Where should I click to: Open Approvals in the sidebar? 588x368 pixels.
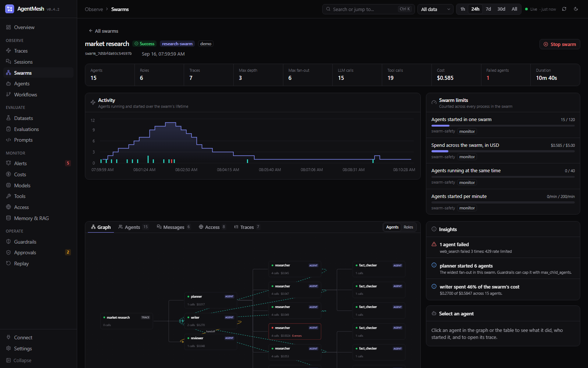(x=39, y=252)
